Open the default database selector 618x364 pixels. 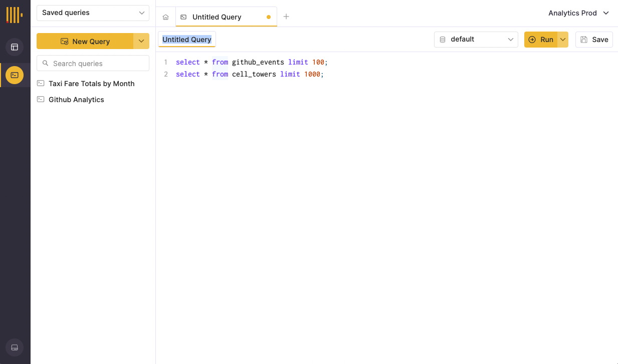[476, 40]
